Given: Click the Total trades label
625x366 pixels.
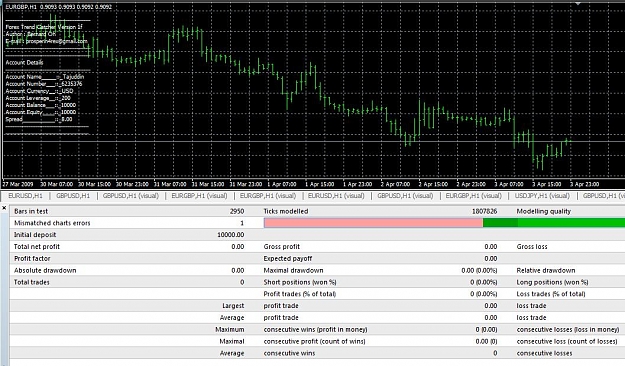Looking at the screenshot, I should (x=32, y=282).
